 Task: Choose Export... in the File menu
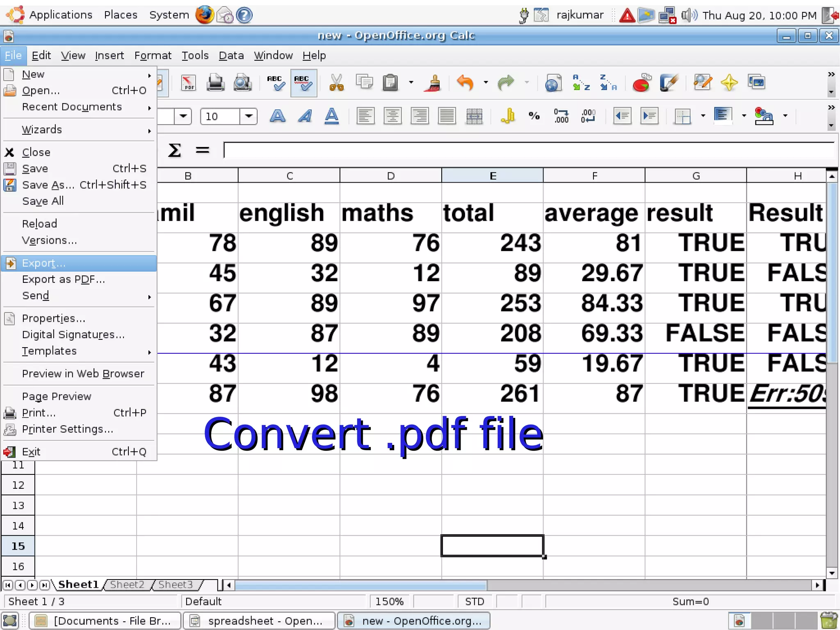(x=79, y=263)
